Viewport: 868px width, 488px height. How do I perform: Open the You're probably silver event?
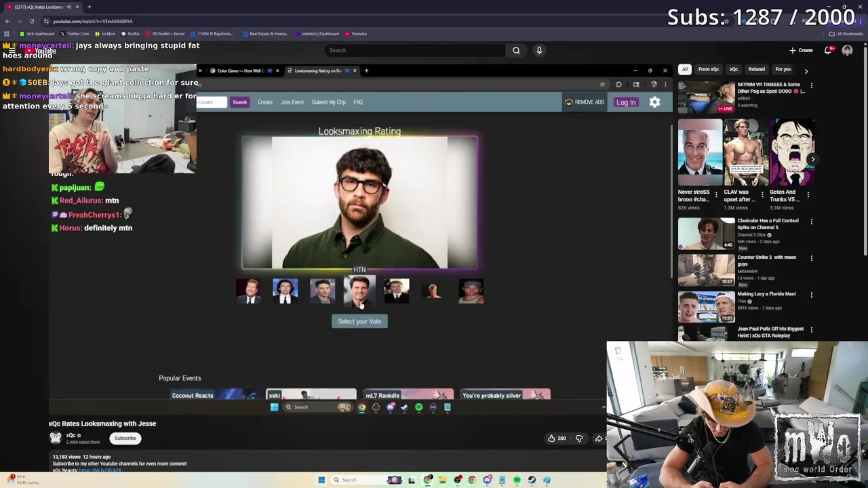(505, 395)
